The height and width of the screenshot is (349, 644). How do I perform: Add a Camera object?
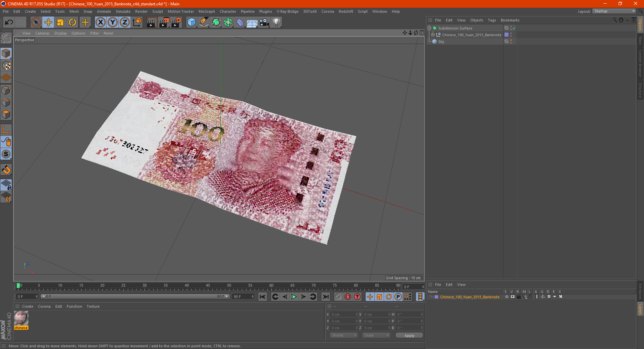[x=264, y=22]
